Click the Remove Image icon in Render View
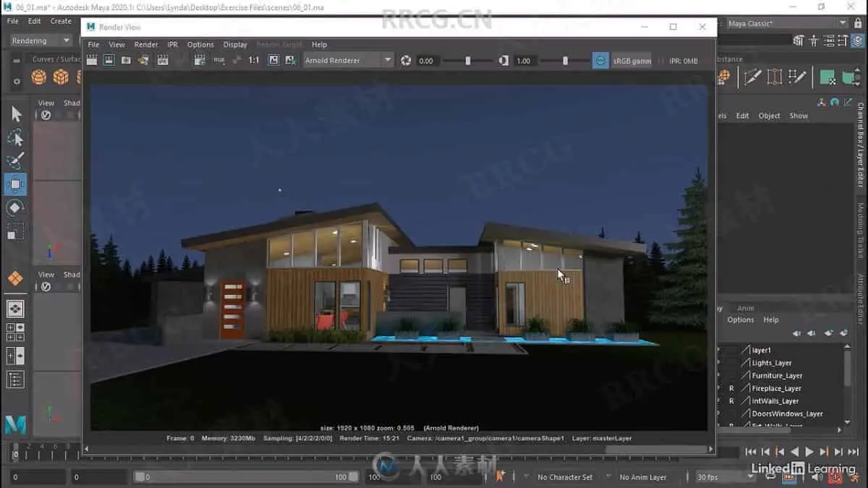The width and height of the screenshot is (868, 488). coord(290,61)
